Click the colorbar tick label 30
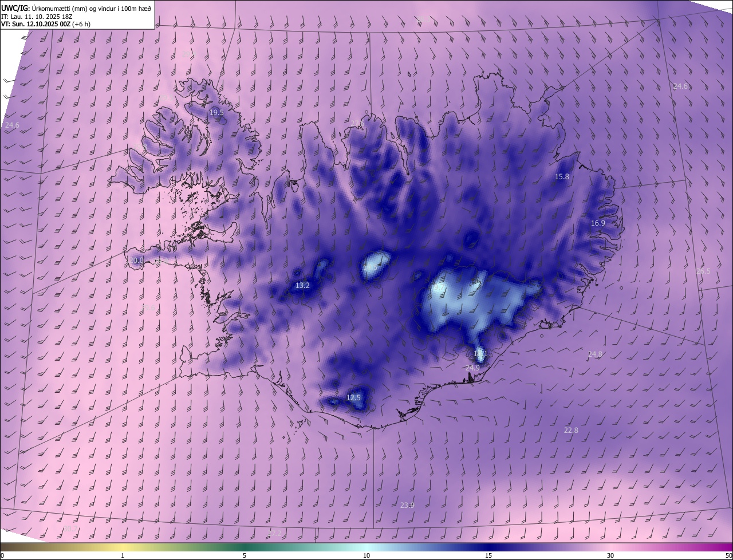This screenshot has height=560, width=733. [610, 555]
